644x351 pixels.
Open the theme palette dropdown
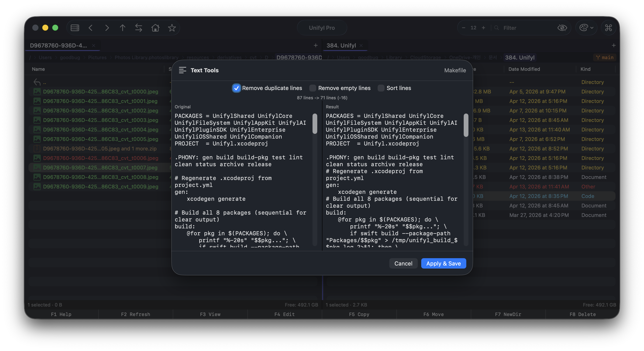point(586,28)
